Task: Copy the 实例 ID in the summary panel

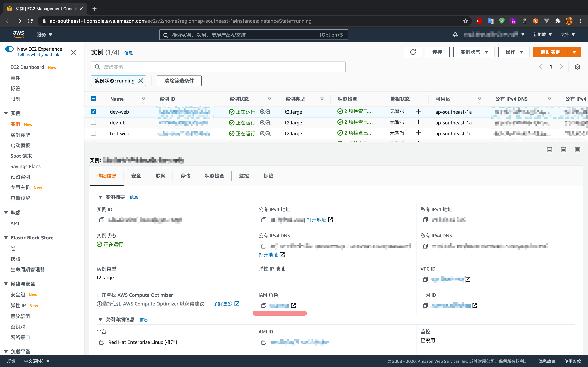Action: click(x=102, y=220)
